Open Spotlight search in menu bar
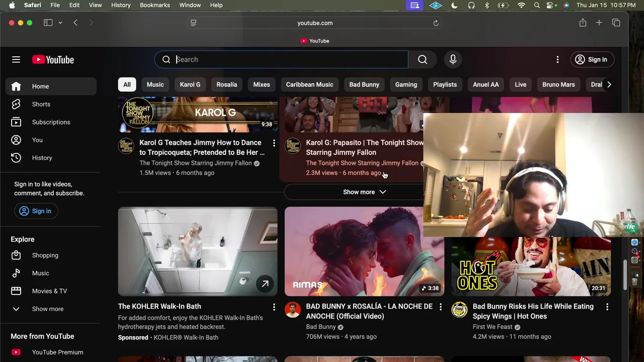 (537, 5)
